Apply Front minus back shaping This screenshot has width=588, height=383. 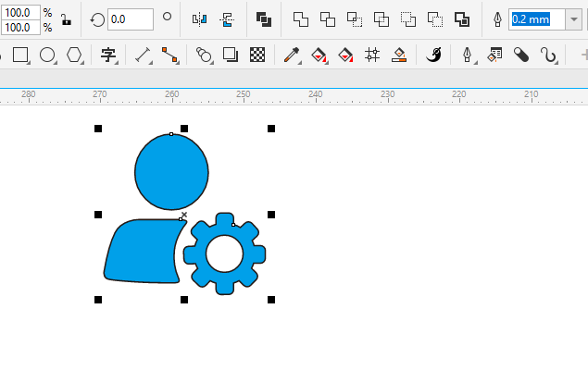(x=408, y=19)
